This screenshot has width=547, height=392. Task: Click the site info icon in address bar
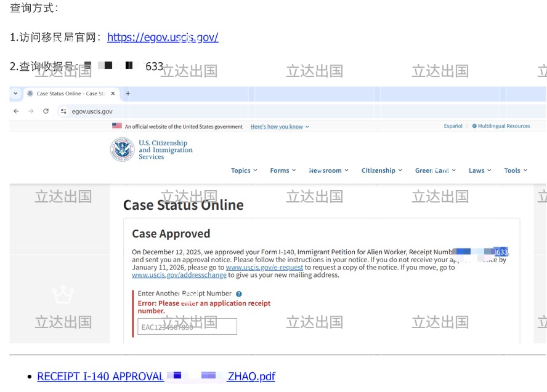(63, 111)
